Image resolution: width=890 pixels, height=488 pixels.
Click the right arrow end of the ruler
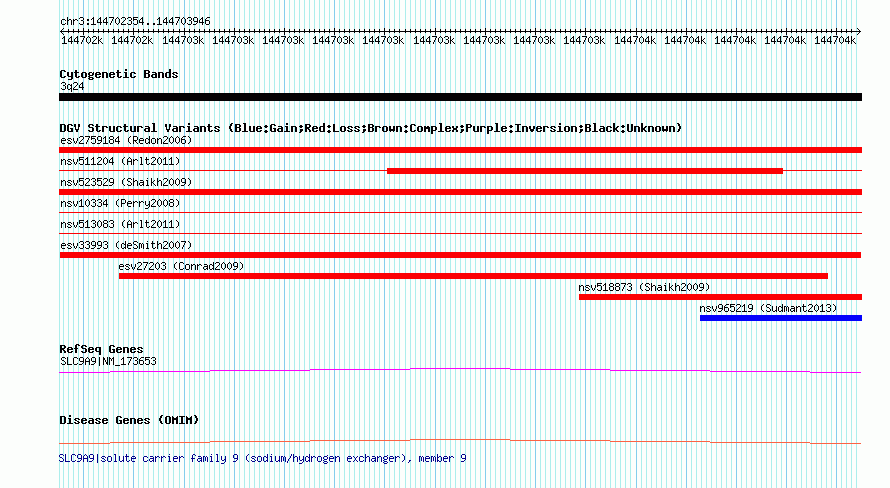click(x=858, y=31)
